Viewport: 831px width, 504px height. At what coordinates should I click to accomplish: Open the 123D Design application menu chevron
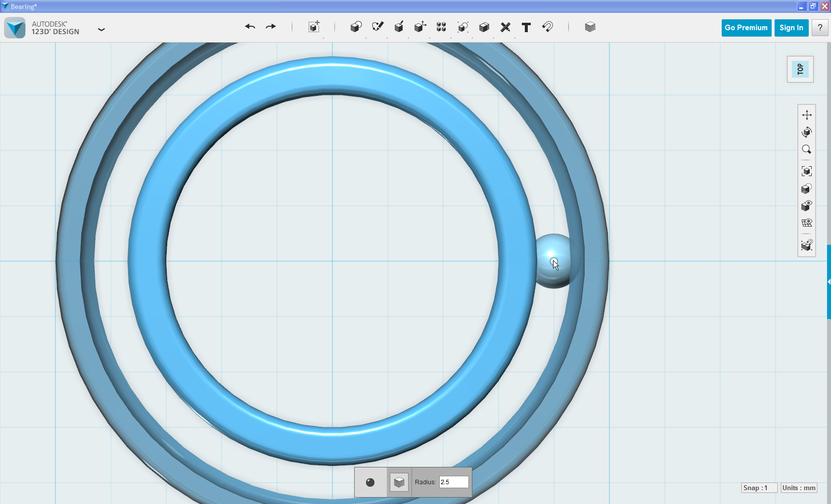coord(101,30)
